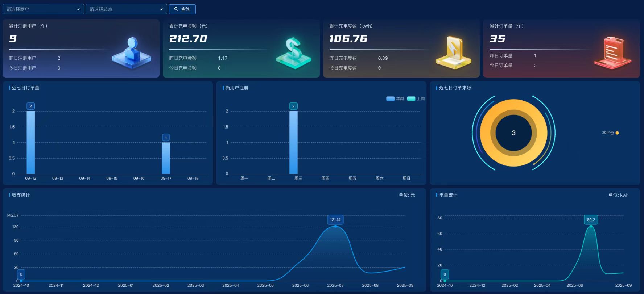Open the 请选择商户 merchant dropdown
Image resolution: width=644 pixels, height=294 pixels.
click(x=43, y=9)
